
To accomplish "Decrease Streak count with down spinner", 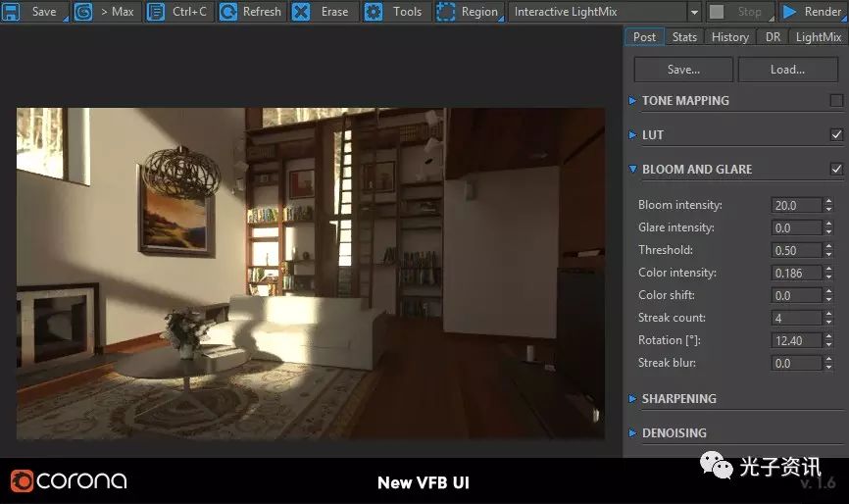I will [x=828, y=322].
